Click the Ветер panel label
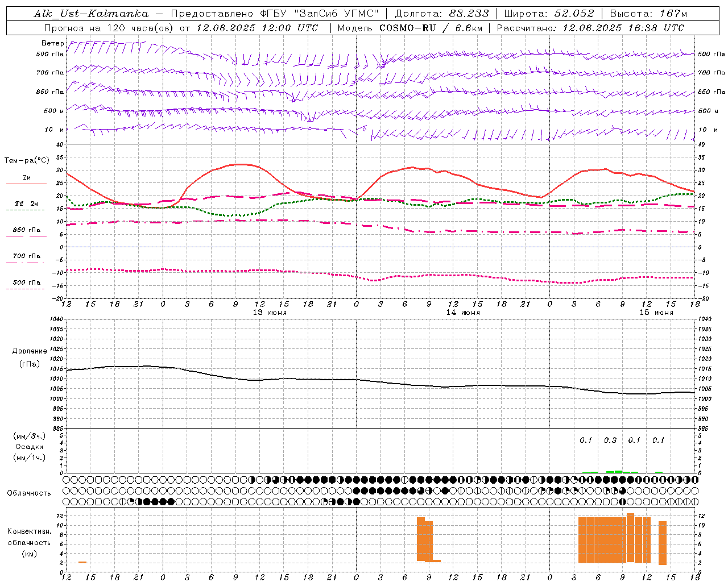This screenshot has height=582, width=728. (52, 43)
